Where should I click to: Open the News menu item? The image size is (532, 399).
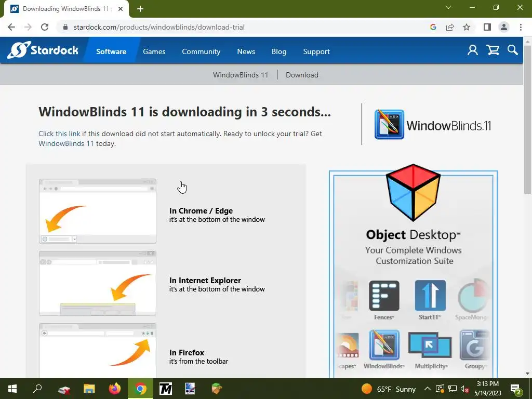tap(246, 51)
